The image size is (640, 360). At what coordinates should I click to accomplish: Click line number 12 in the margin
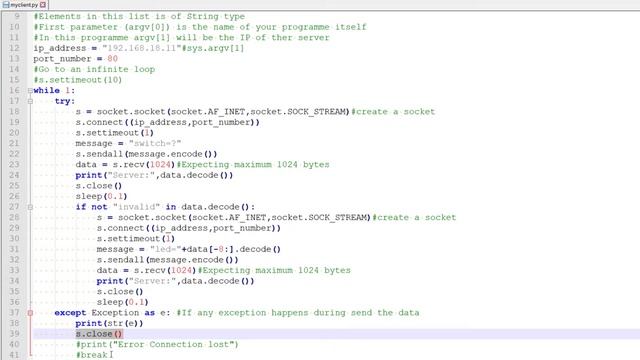(x=15, y=48)
